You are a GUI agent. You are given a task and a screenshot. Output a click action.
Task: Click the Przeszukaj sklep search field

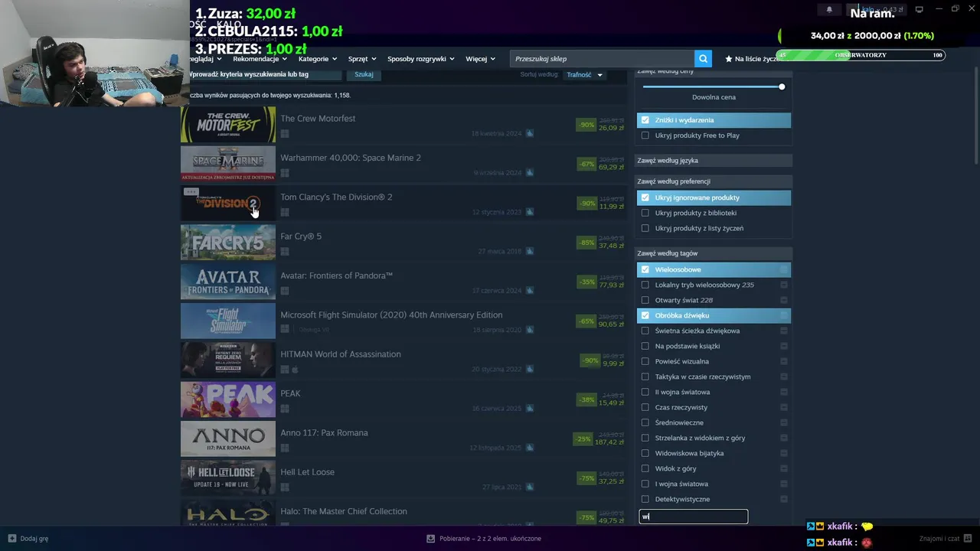[x=603, y=59]
